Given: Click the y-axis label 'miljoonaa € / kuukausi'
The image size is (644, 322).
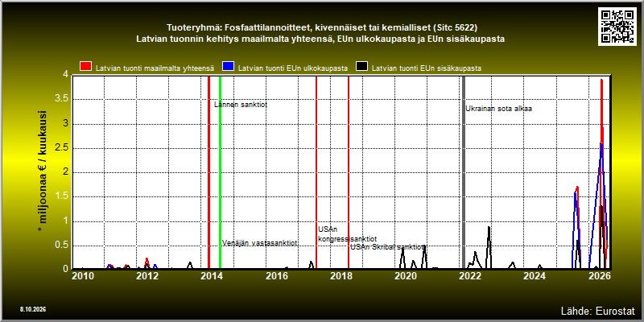Looking at the screenshot, I should [43, 171].
